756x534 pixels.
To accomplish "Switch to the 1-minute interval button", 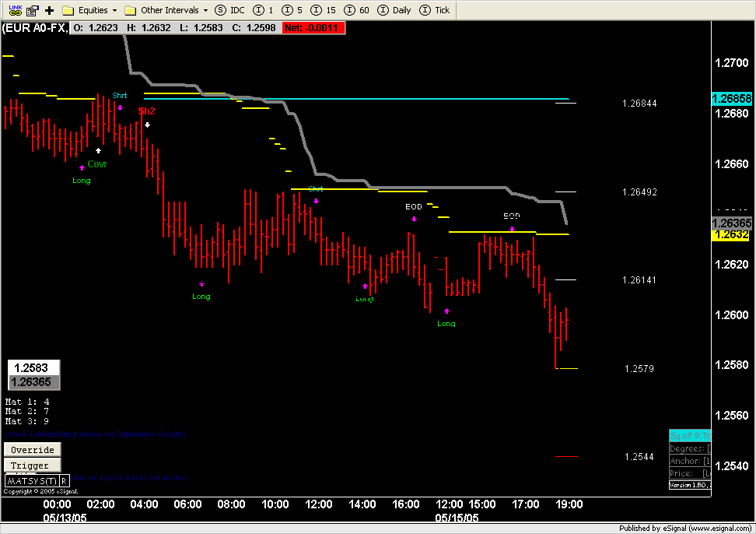I will tap(263, 10).
